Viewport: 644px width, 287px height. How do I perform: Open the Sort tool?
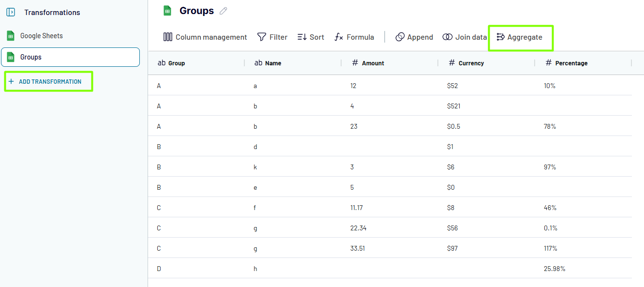point(311,37)
